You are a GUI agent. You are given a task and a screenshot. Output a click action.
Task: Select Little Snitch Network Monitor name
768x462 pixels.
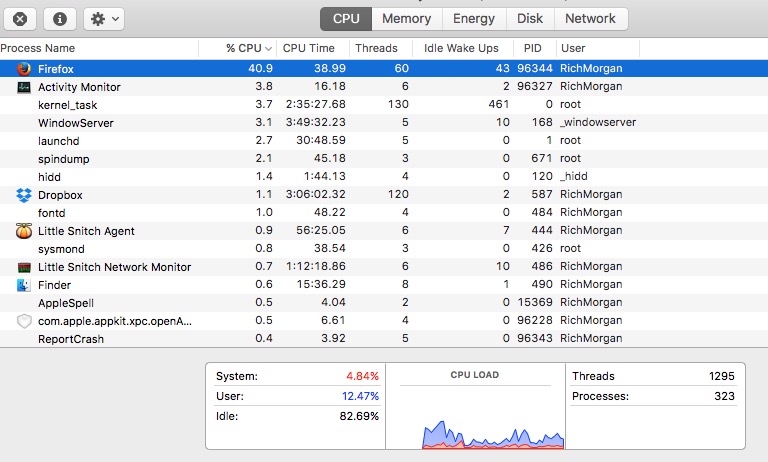pos(115,267)
